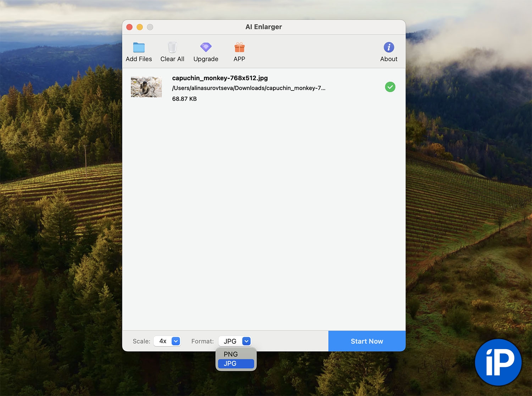Open the Format JPG dropdown

point(235,341)
